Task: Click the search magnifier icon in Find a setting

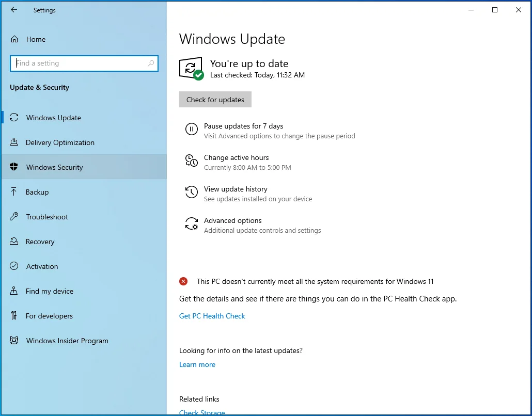Action: click(x=151, y=63)
